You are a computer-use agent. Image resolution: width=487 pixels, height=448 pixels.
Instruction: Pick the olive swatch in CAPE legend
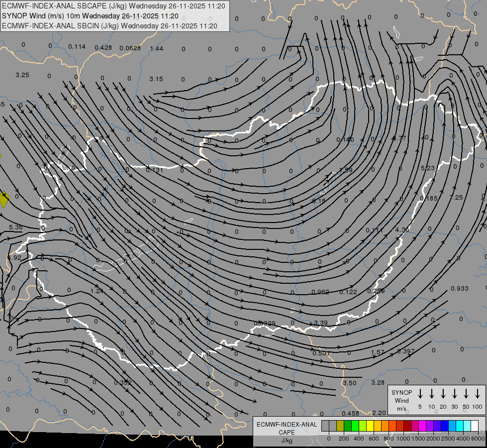pyautogui.click(x=340, y=426)
